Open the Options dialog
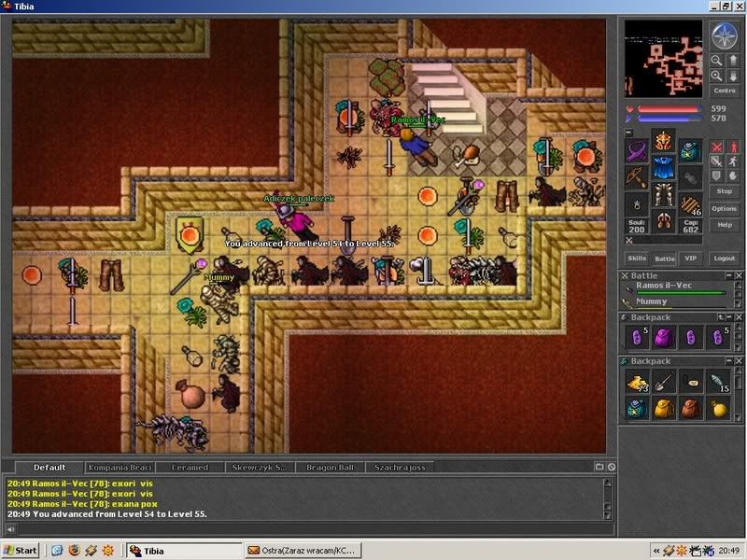This screenshot has height=560, width=747. [x=725, y=208]
